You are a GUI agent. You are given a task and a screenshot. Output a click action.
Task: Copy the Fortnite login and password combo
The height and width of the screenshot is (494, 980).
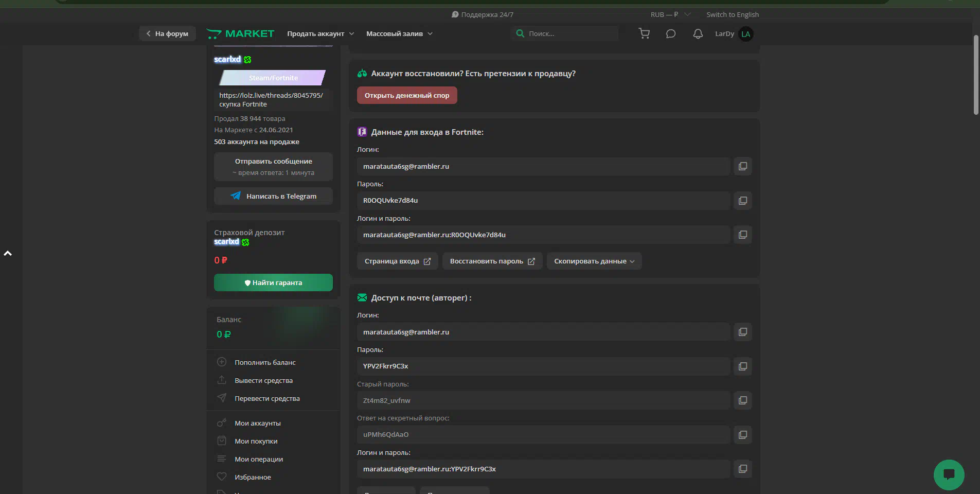(742, 235)
